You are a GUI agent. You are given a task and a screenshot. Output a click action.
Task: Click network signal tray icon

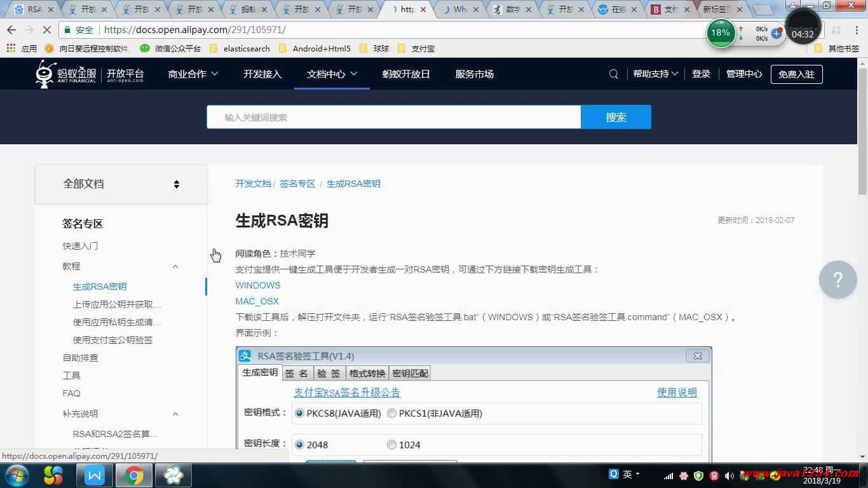pos(668,475)
